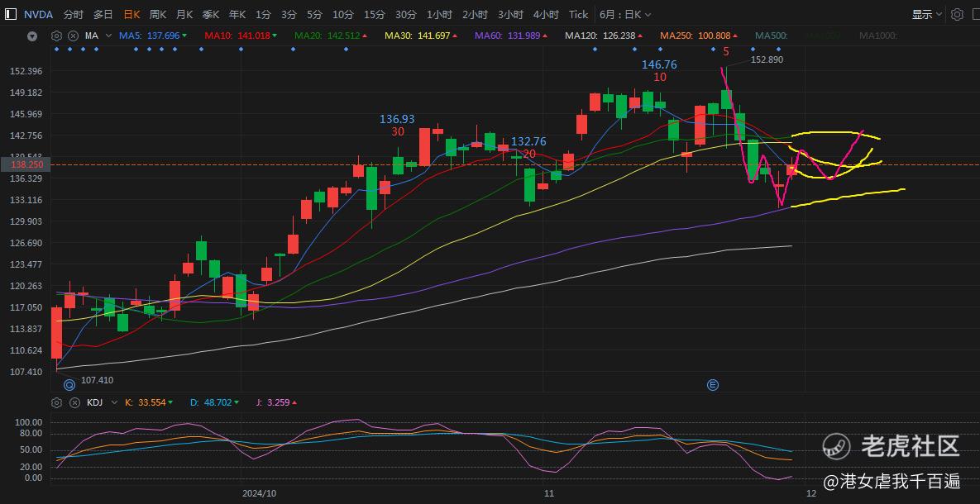The height and width of the screenshot is (504, 980).
Task: Click the 146.76 annotation on chart
Action: (659, 64)
